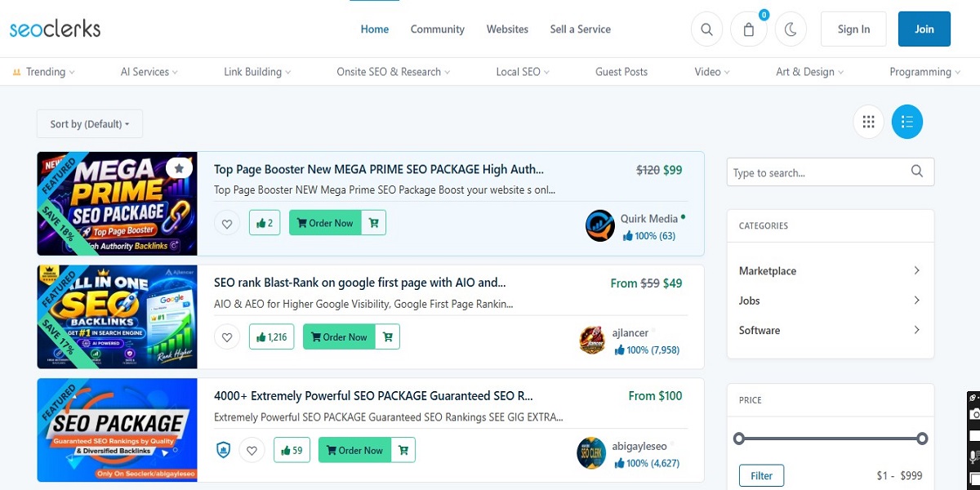The height and width of the screenshot is (490, 980).
Task: Switch to list view layout
Action: pyautogui.click(x=907, y=122)
